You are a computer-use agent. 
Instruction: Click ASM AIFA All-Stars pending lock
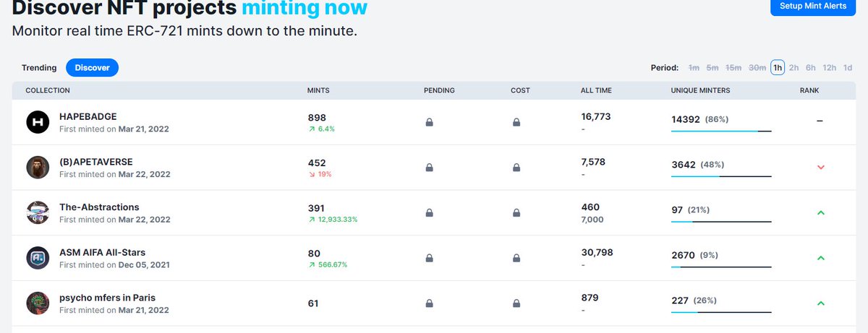pyautogui.click(x=429, y=258)
